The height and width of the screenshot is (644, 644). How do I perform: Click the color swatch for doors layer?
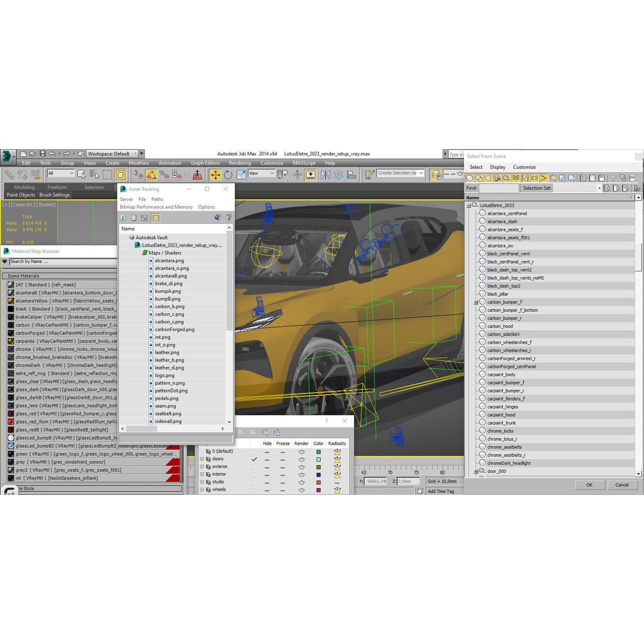click(318, 459)
